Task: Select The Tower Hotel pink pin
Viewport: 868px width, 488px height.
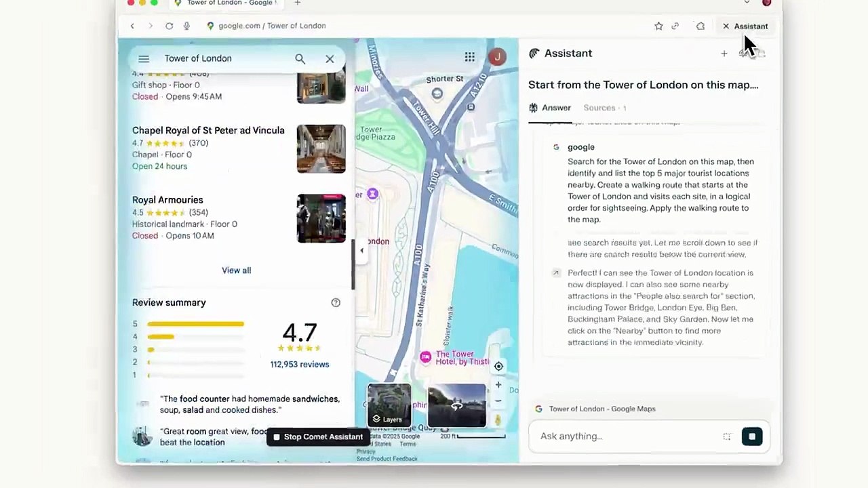Action: tap(425, 357)
